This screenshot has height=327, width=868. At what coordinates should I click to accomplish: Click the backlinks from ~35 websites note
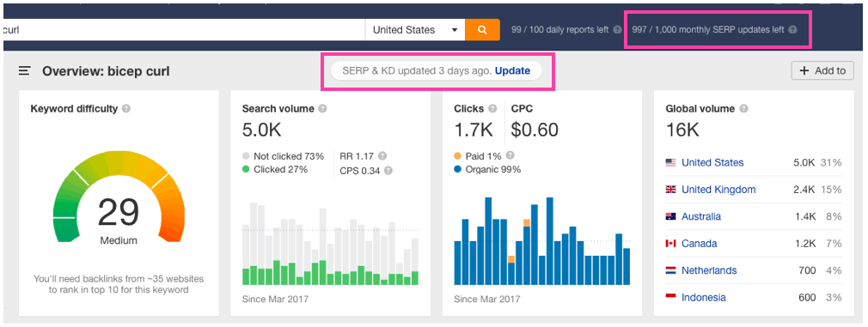coord(119,284)
